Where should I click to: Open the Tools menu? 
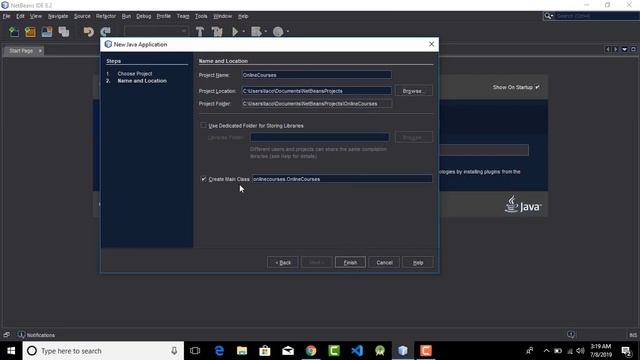201,16
